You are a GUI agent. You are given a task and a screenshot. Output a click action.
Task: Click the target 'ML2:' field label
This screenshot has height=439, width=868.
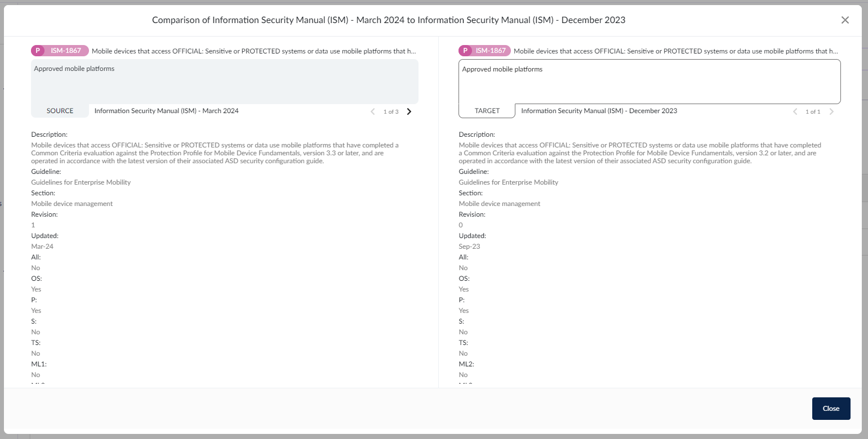466,364
